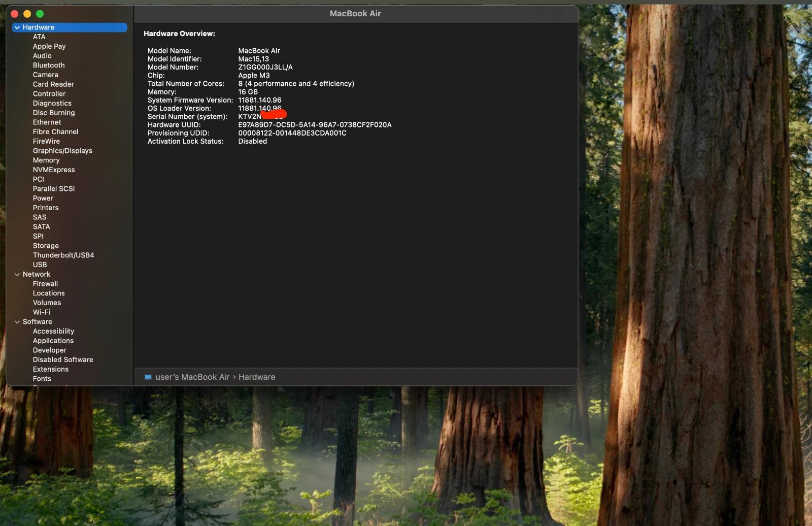Open Disc Burning entry
This screenshot has height=526, width=812.
54,113
